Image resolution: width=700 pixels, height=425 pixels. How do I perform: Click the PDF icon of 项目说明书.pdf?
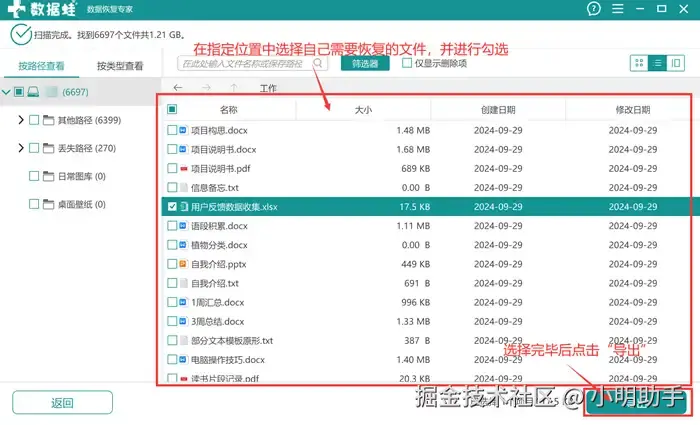[x=183, y=169]
